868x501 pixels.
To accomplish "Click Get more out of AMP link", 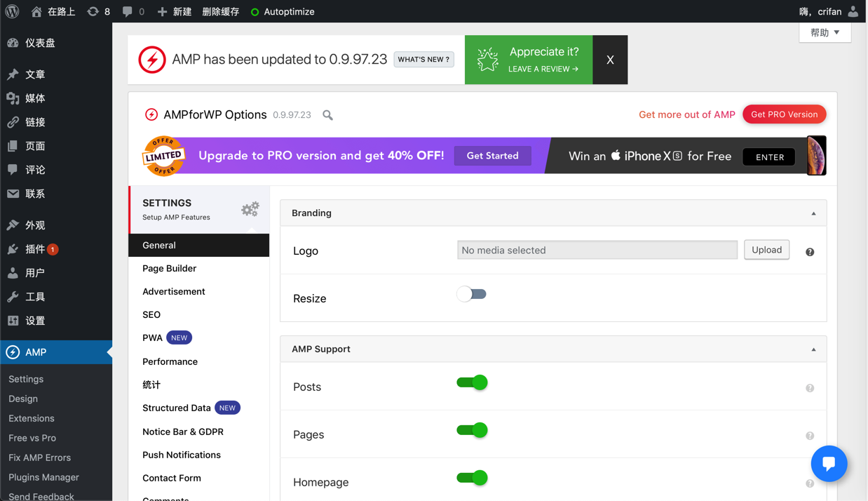I will 687,114.
